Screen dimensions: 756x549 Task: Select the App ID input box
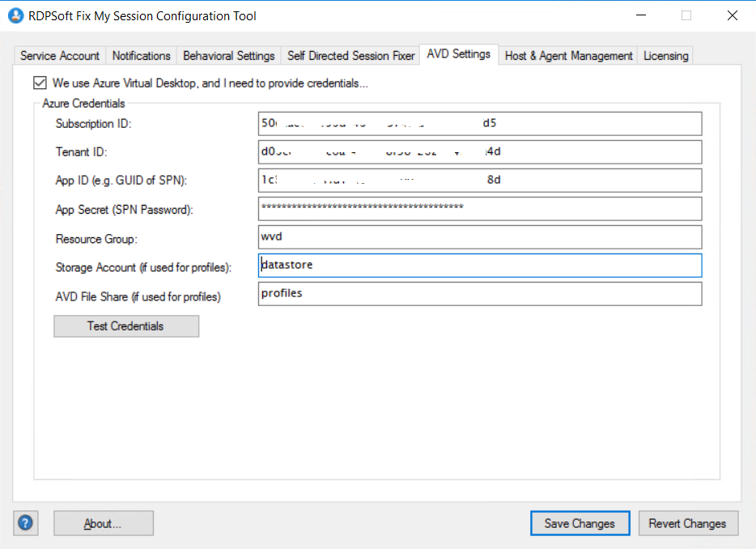tap(479, 180)
